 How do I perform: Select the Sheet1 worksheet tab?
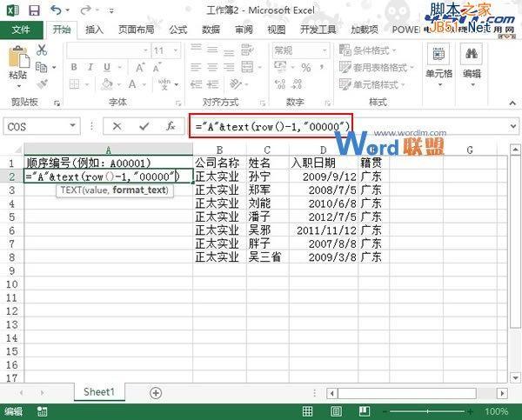99,391
